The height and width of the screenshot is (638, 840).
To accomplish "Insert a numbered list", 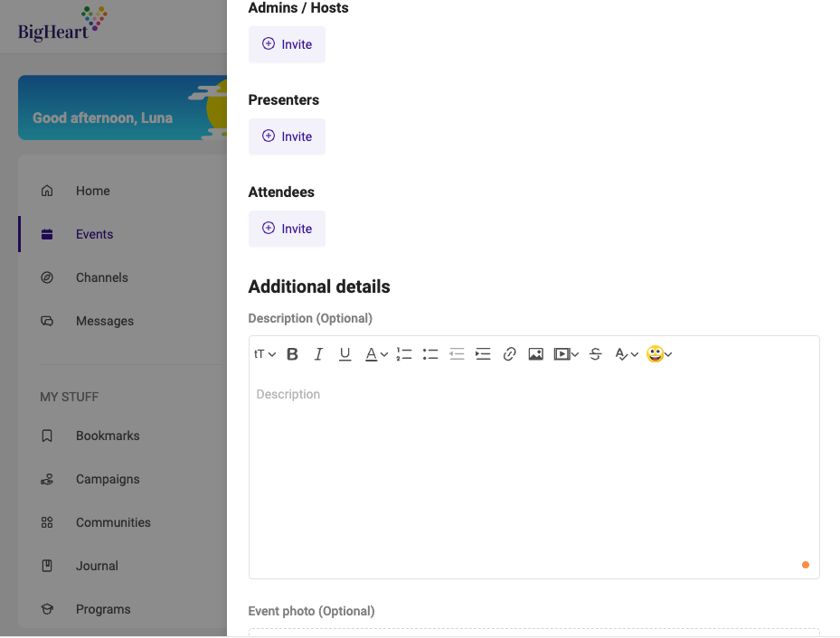I will tap(404, 354).
